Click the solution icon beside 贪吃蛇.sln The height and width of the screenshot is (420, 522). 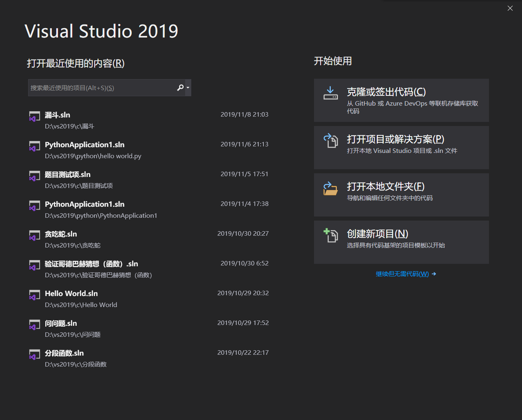(34, 235)
